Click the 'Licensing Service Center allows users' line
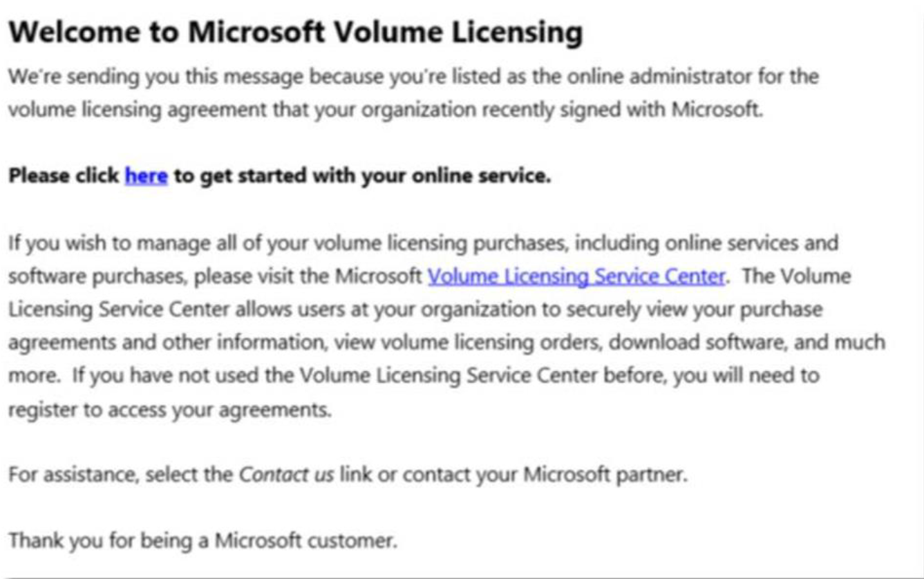The image size is (924, 579). 415,310
